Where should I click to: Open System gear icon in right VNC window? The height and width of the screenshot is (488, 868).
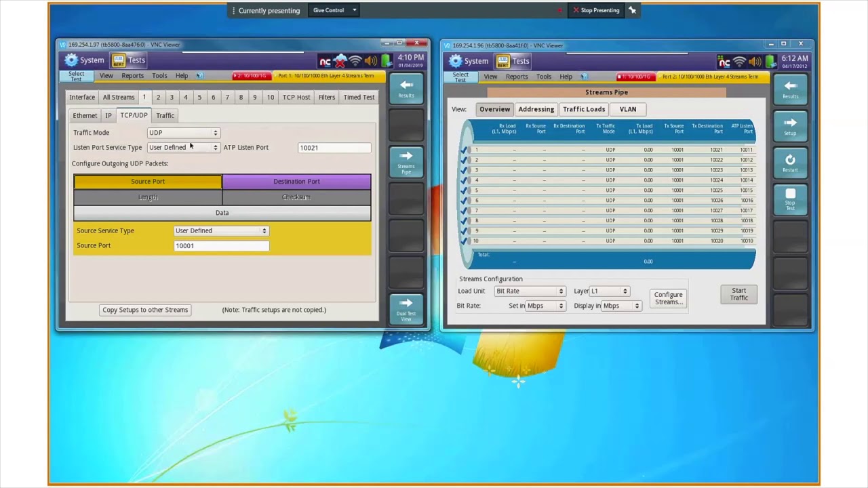tap(456, 61)
